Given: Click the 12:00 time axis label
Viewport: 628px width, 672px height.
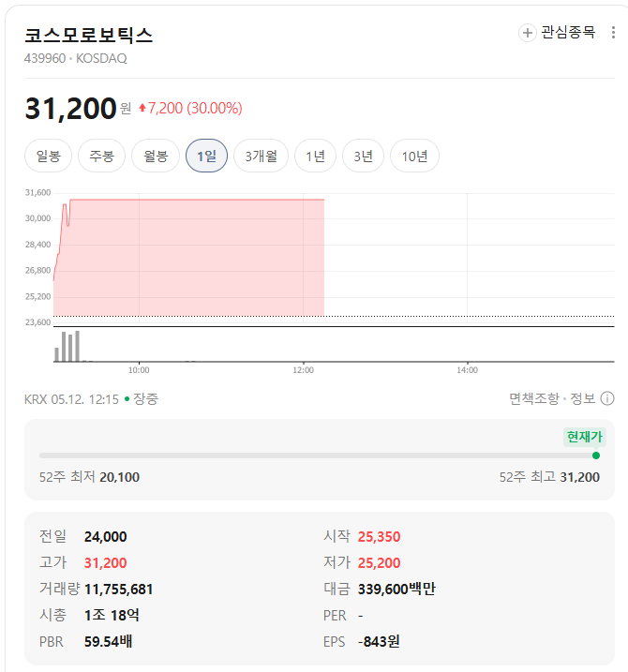Looking at the screenshot, I should point(303,370).
